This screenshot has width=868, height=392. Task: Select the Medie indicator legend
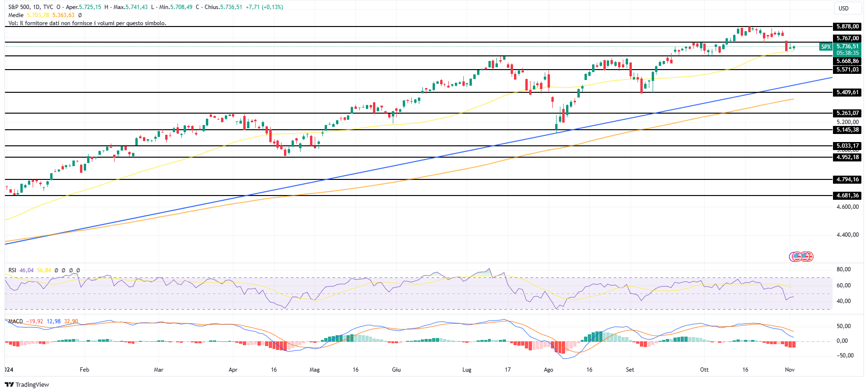point(16,15)
